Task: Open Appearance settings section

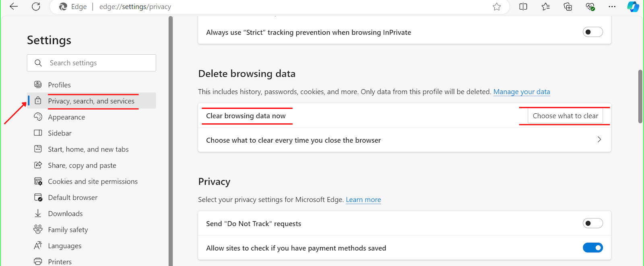Action: click(66, 117)
